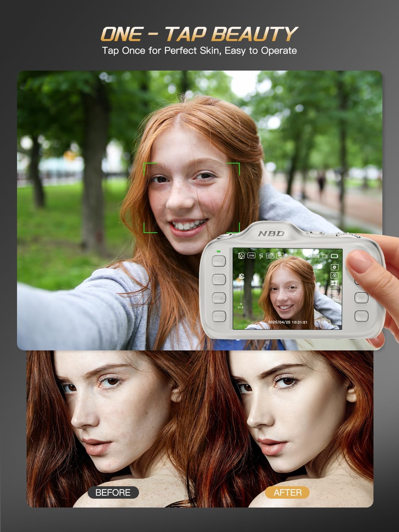Screen dimensions: 399x532
Task: Click the BEFORE label
Action: click(x=113, y=492)
